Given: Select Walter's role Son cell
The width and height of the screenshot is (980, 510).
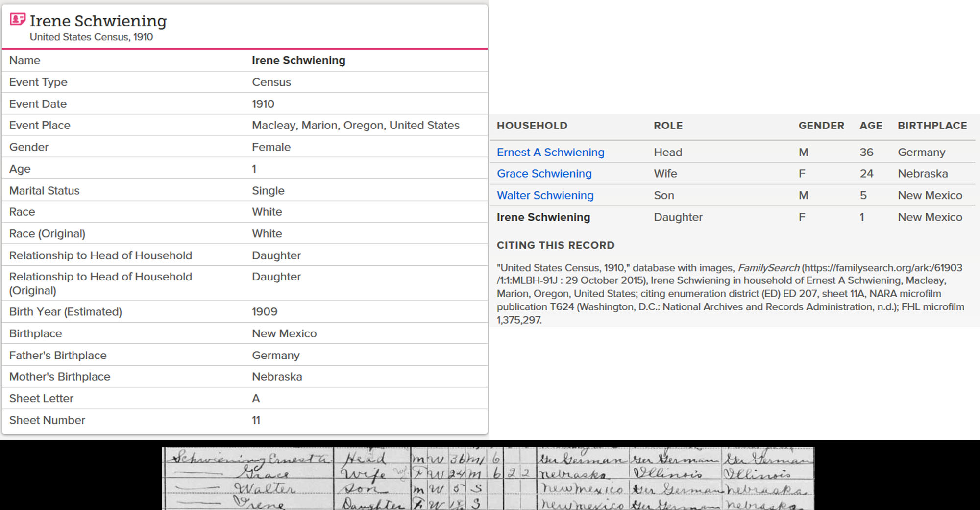Looking at the screenshot, I should click(x=663, y=195).
